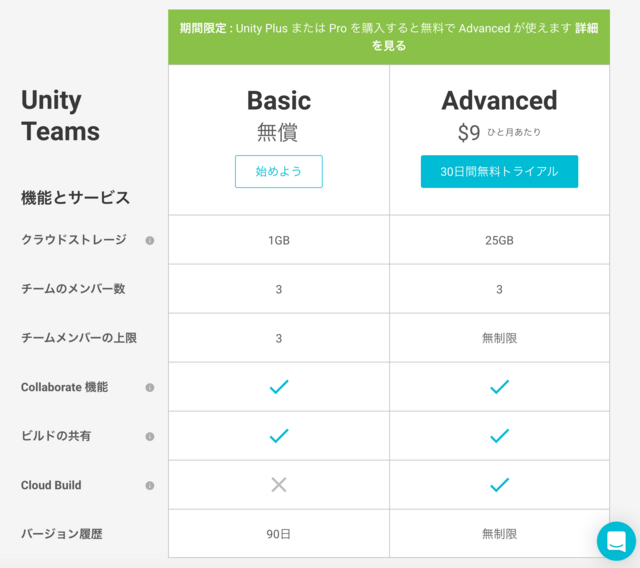Click the Collaborate 機能 row label

(x=64, y=387)
